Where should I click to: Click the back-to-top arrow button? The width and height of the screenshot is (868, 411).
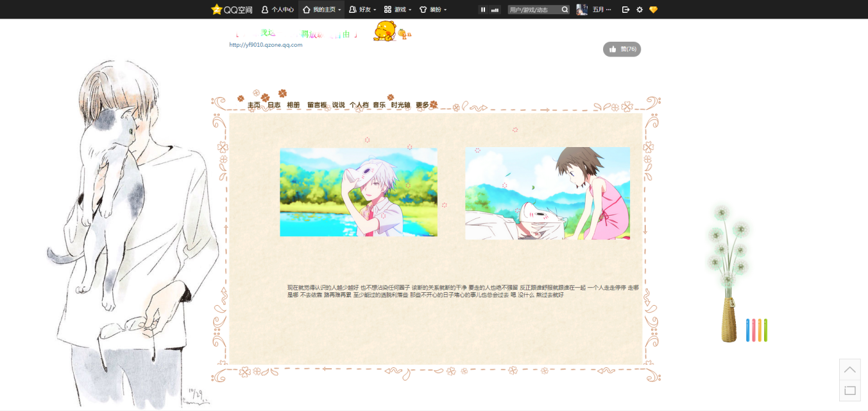[x=849, y=369]
